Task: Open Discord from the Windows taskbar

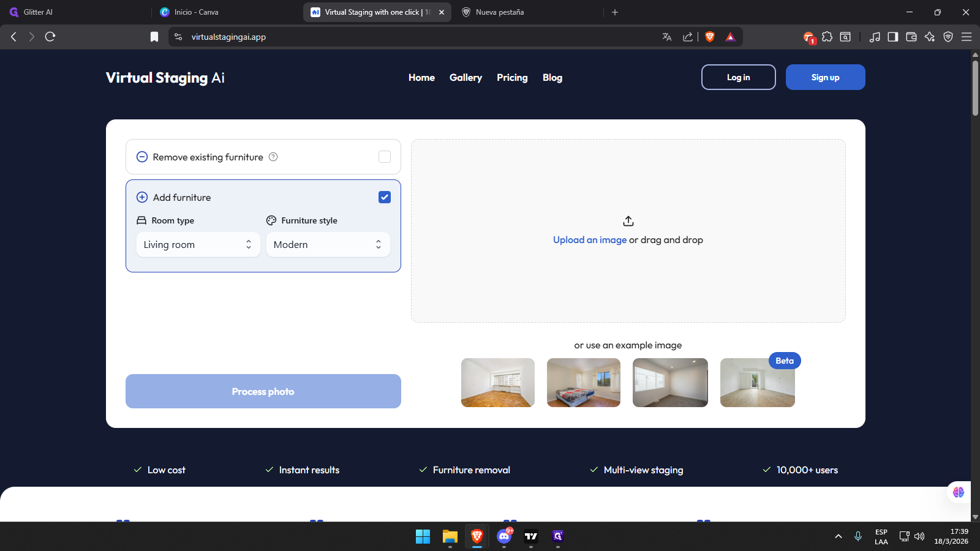Action: [x=504, y=536]
